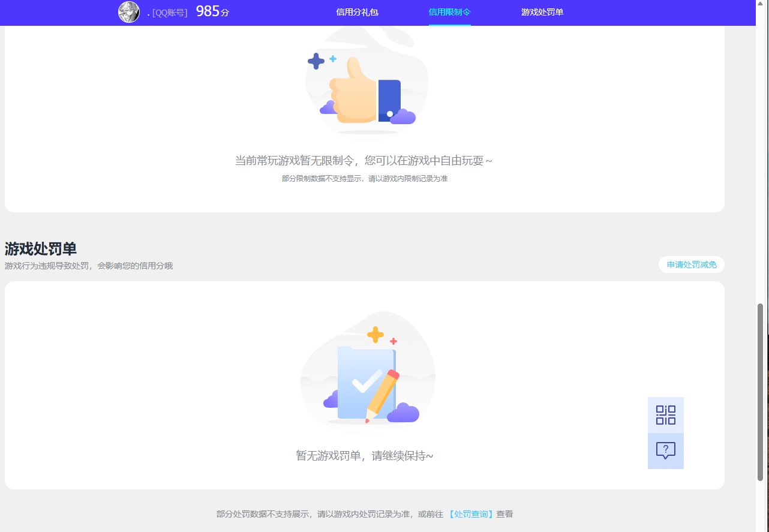Viewport: 769px width, 532px height.
Task: Click the 游戏处罚单 section heading
Action: click(x=41, y=248)
